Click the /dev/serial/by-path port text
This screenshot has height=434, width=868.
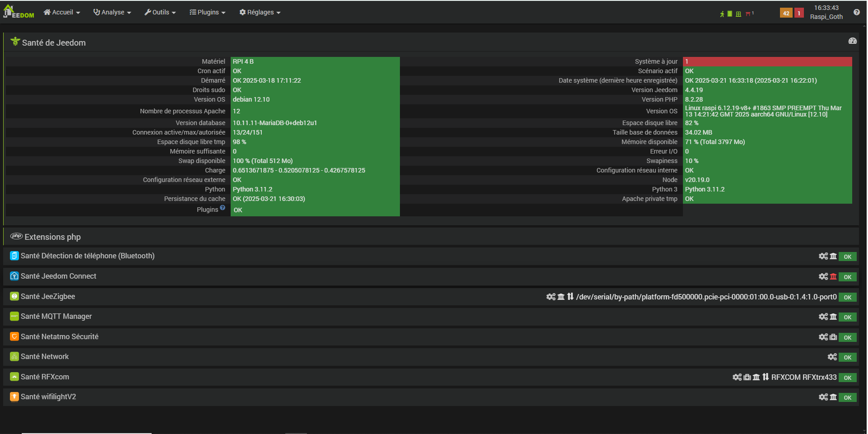pyautogui.click(x=706, y=297)
